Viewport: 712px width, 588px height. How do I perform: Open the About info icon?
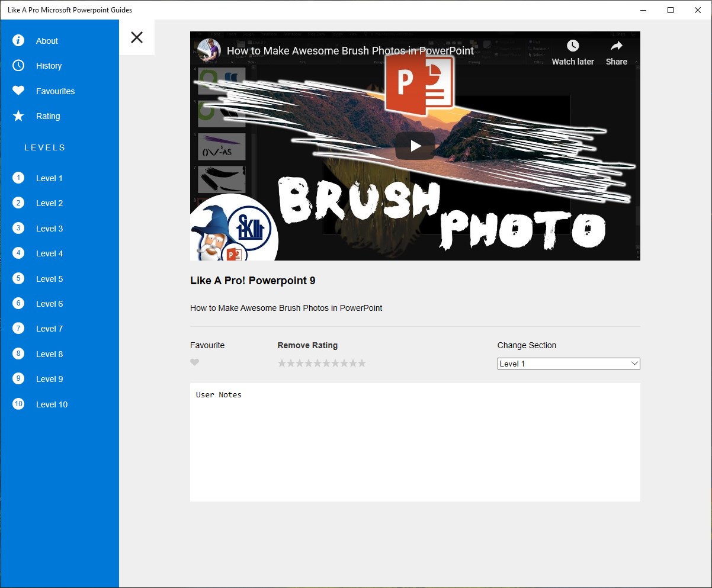(18, 40)
